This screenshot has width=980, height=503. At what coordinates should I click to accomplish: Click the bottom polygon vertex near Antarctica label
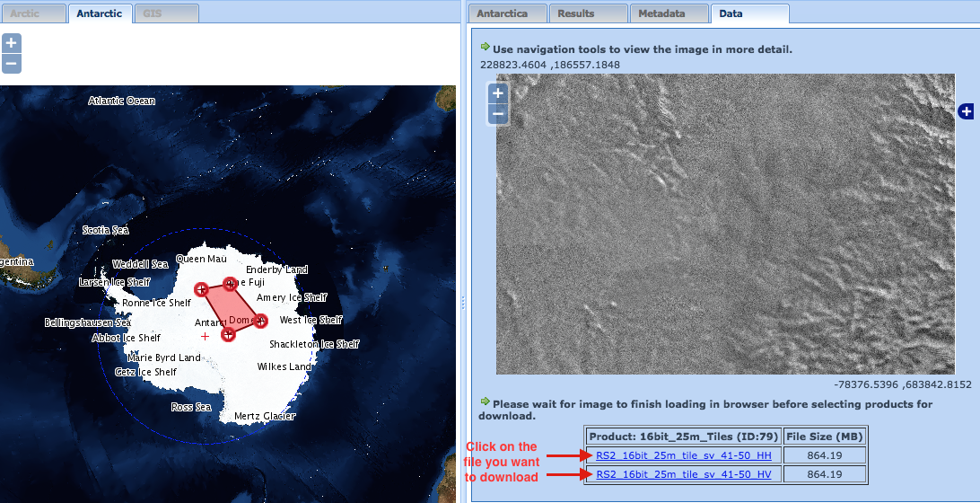click(x=228, y=335)
